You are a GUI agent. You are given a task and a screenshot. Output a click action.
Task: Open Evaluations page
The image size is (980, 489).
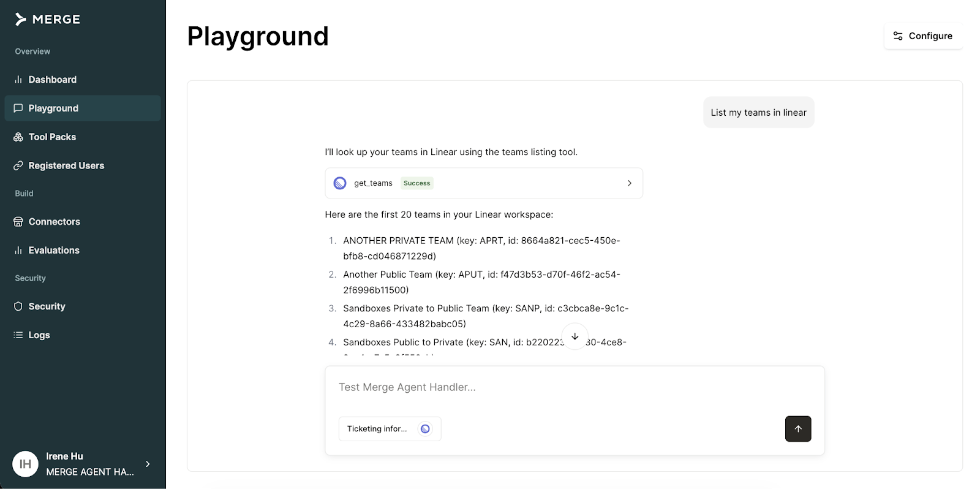point(83,250)
